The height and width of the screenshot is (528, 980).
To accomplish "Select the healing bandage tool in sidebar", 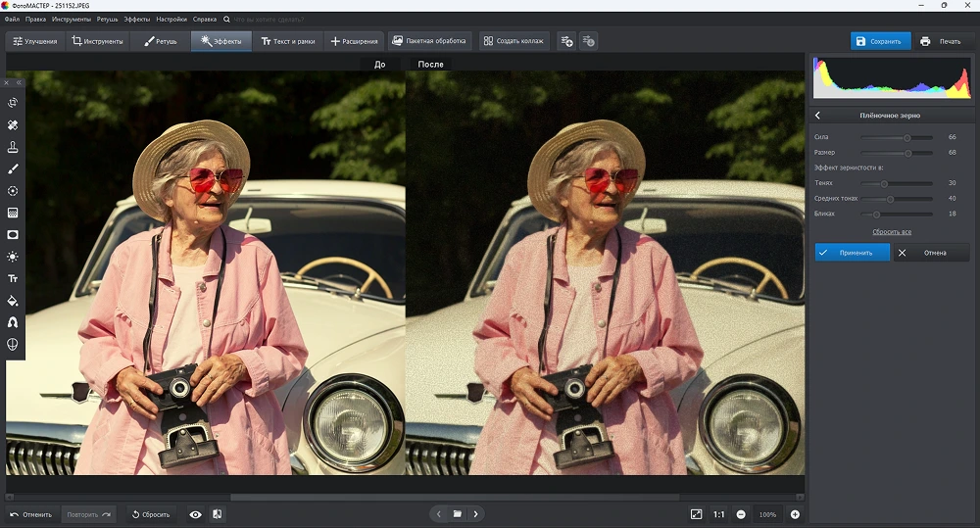I will pos(13,125).
